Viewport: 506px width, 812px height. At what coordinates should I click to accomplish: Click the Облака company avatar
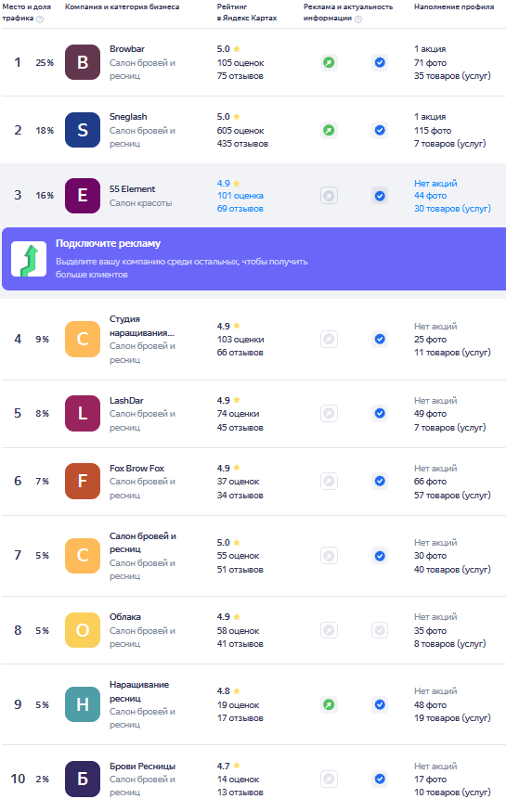click(83, 630)
